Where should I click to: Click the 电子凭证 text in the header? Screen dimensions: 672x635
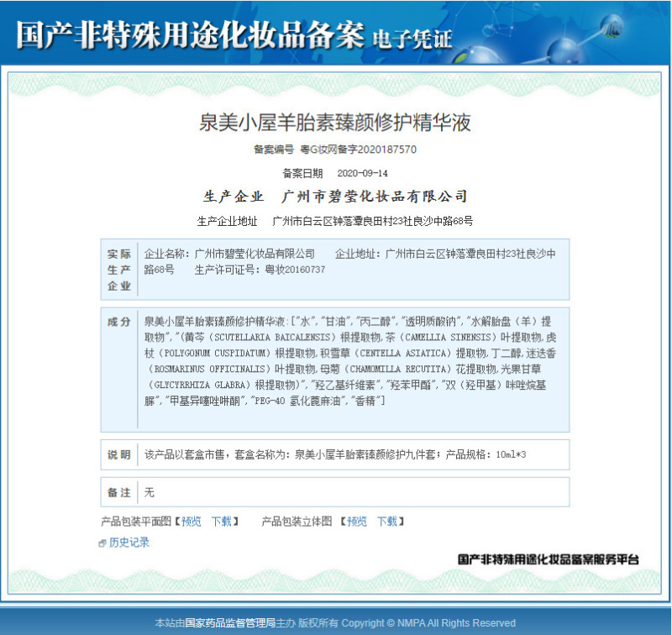(412, 39)
